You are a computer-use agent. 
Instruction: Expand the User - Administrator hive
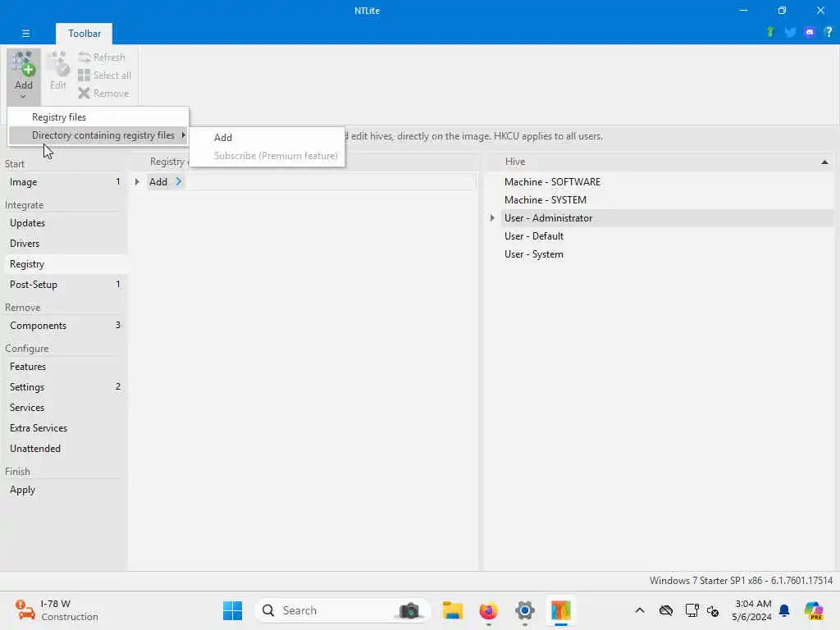coord(492,217)
